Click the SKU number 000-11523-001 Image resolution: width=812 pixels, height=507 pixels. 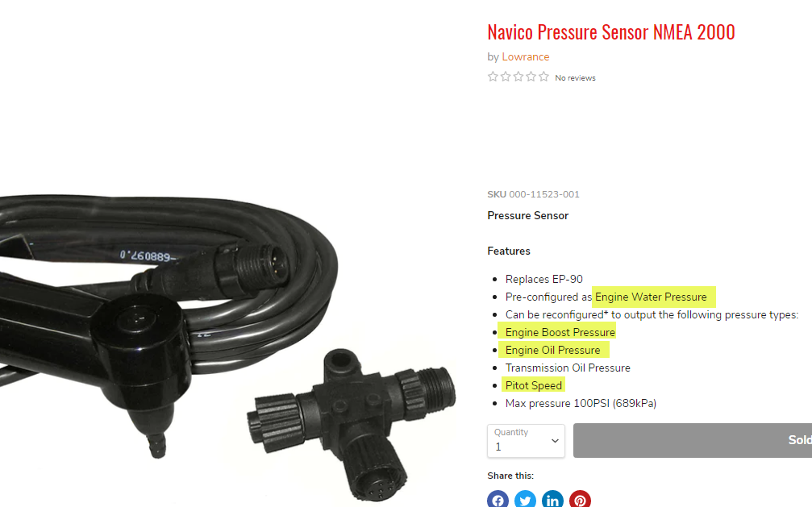(544, 194)
